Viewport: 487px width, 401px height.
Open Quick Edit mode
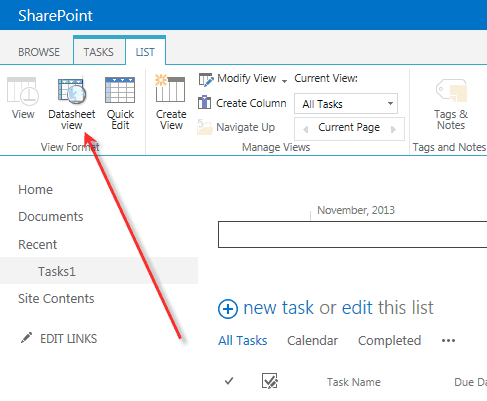tap(120, 103)
